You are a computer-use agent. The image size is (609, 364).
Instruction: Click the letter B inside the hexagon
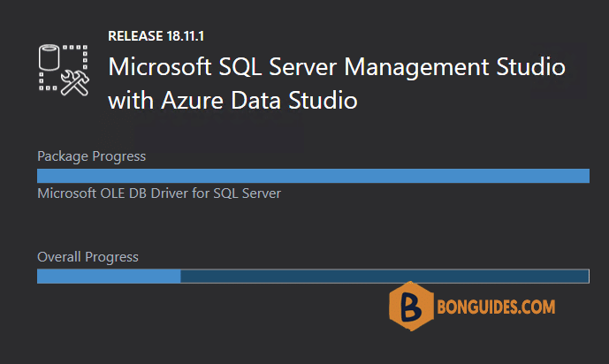pyautogui.click(x=411, y=307)
